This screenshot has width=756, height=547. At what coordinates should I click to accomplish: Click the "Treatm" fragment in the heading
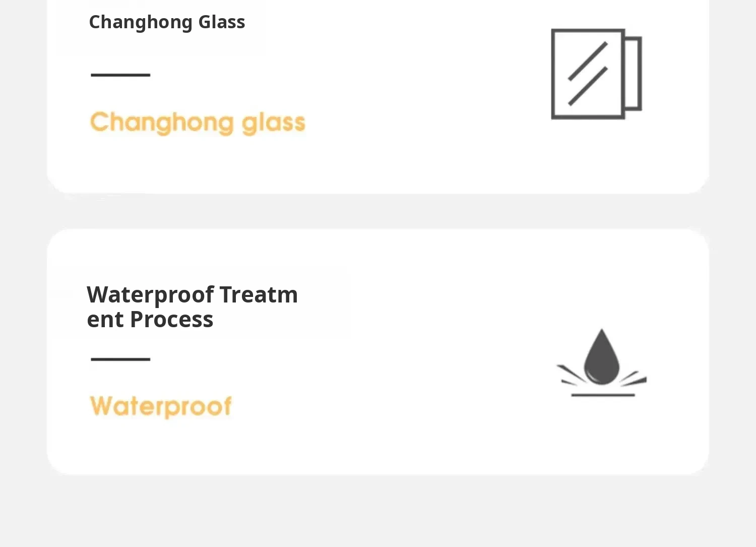click(x=259, y=294)
